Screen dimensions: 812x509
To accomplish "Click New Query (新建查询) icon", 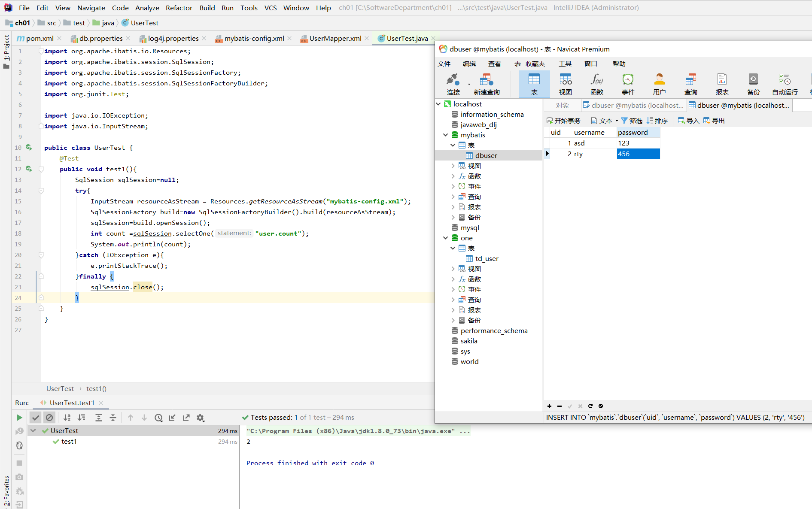I will pos(487,84).
